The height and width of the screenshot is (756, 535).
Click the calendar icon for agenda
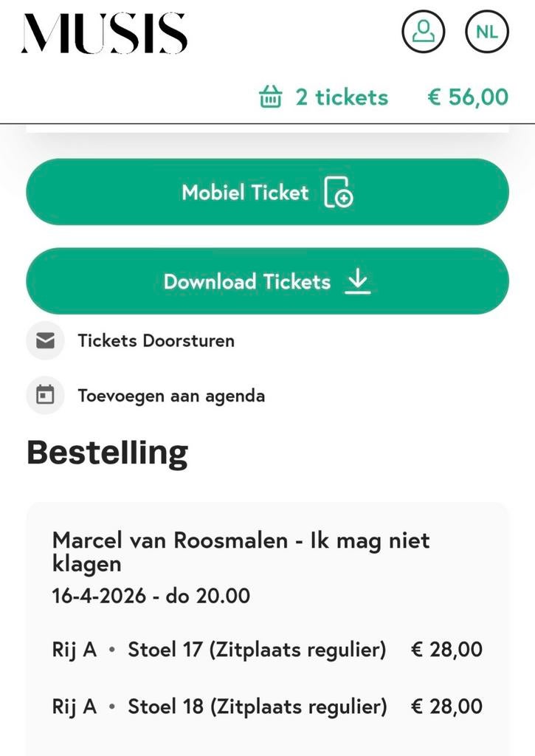(46, 395)
